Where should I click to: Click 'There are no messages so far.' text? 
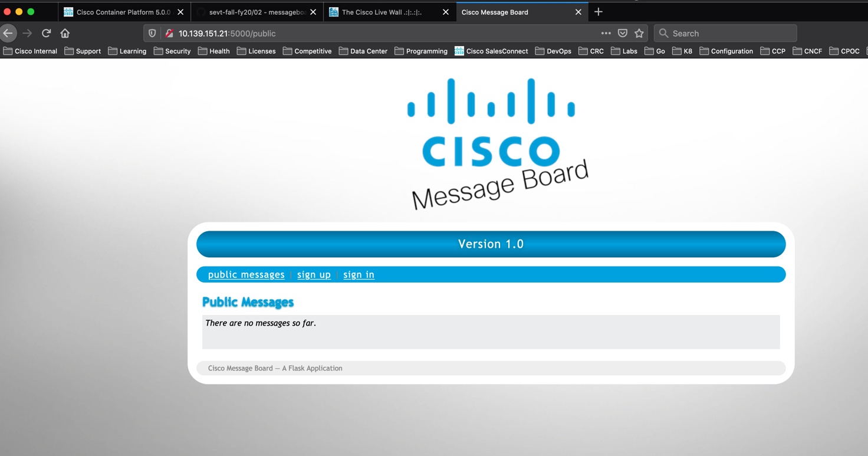(261, 323)
